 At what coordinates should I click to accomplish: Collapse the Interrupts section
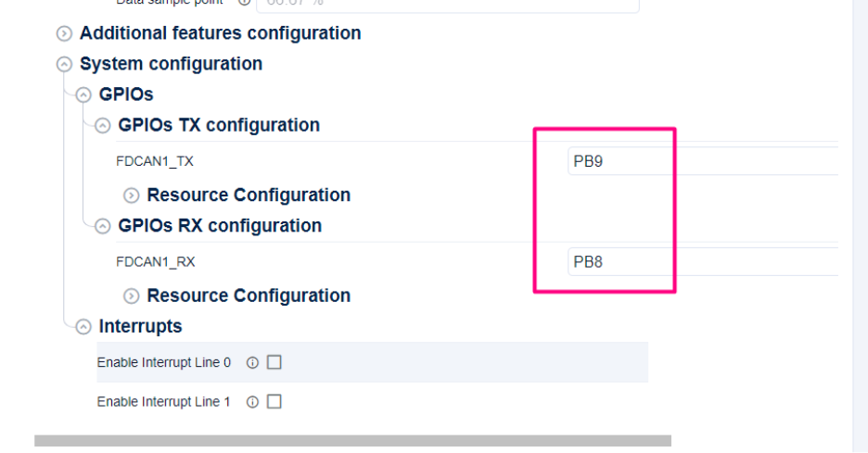[83, 327]
